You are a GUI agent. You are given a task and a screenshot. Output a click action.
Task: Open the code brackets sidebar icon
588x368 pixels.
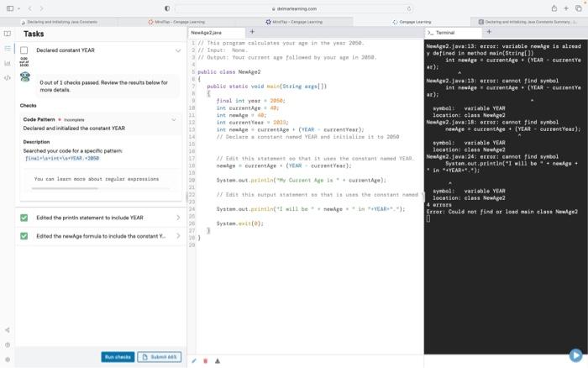(7, 78)
